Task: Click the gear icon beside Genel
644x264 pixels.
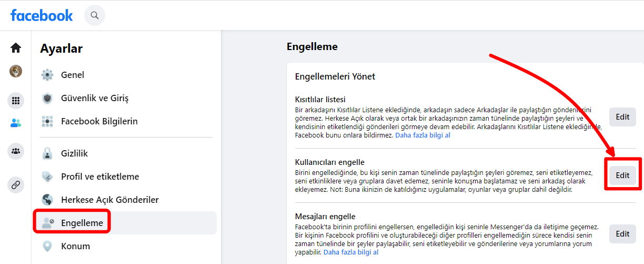Action: 47,75
